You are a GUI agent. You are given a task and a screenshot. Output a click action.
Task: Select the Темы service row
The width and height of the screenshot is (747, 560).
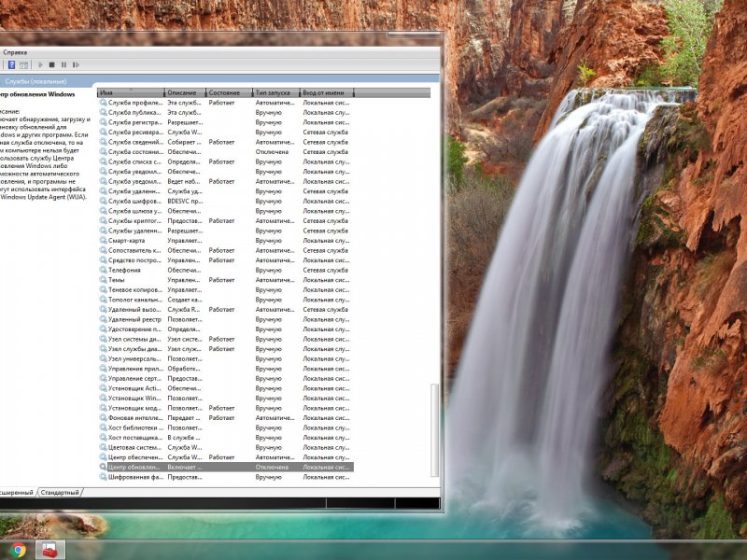226,280
